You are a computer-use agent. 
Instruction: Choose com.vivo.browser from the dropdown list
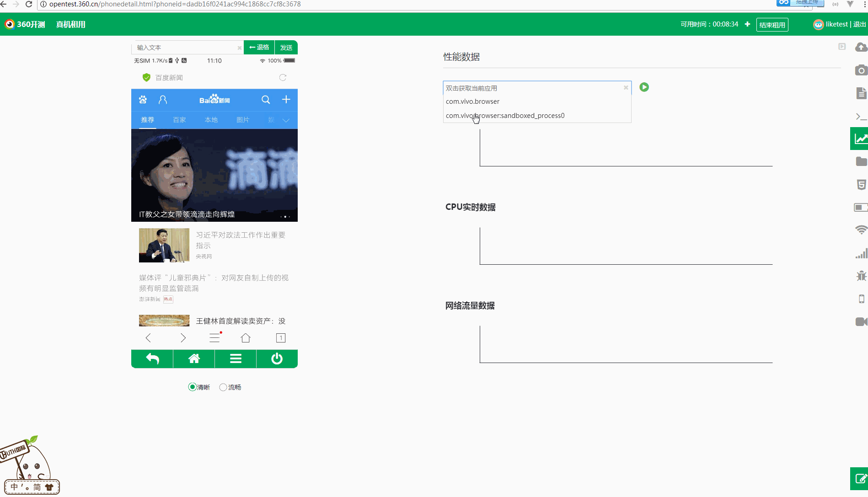click(473, 102)
